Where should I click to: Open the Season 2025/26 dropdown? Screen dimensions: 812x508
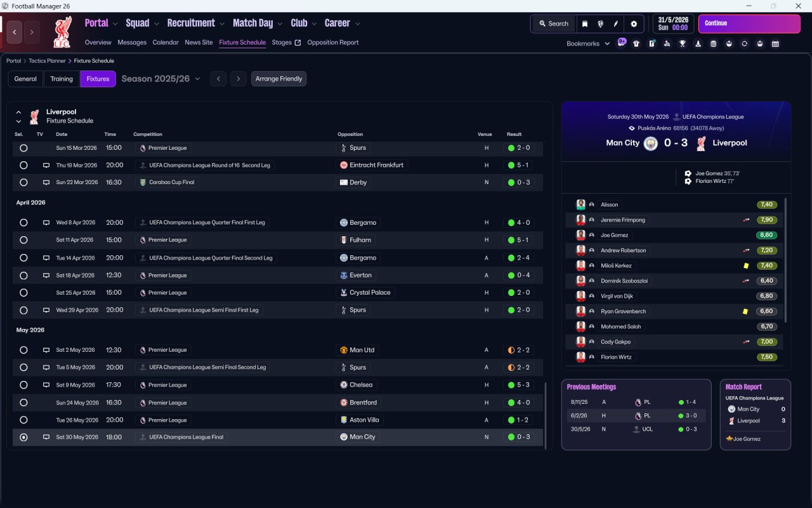point(160,79)
